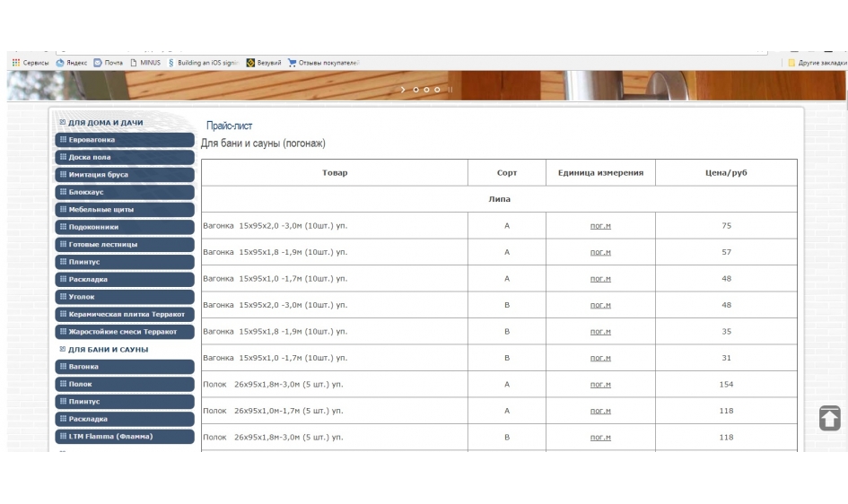Open the Другие закладки folder
The height and width of the screenshot is (504, 848).
pos(817,63)
